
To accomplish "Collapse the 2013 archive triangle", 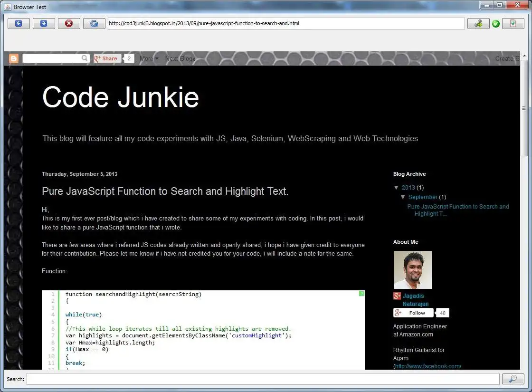I will click(x=396, y=187).
